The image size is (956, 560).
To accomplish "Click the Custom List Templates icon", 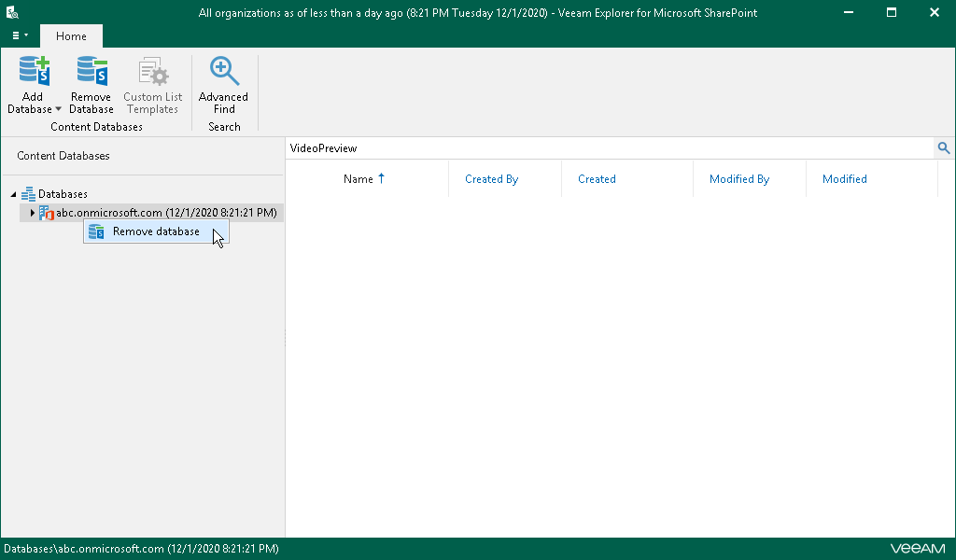I will pos(152,73).
